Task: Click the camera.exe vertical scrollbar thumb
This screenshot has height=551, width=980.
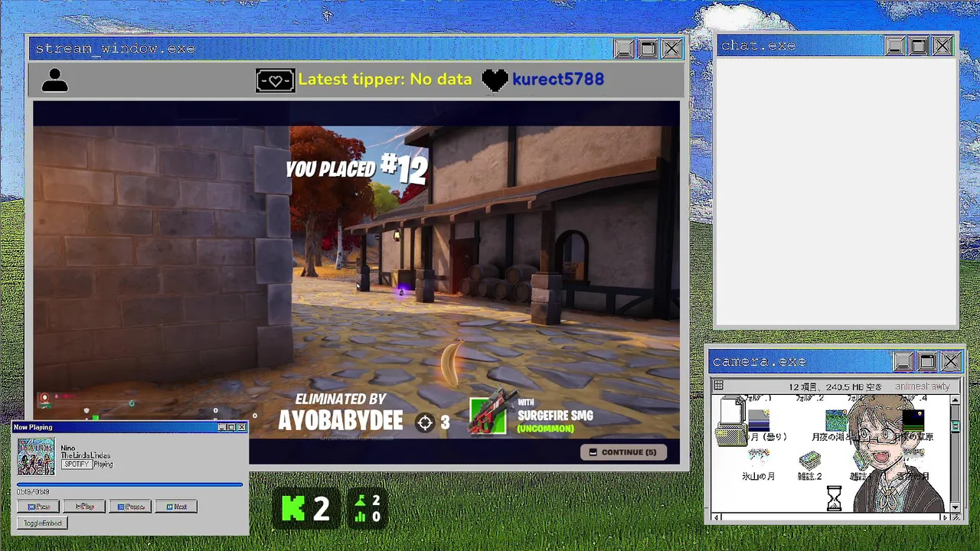Action: click(x=955, y=426)
